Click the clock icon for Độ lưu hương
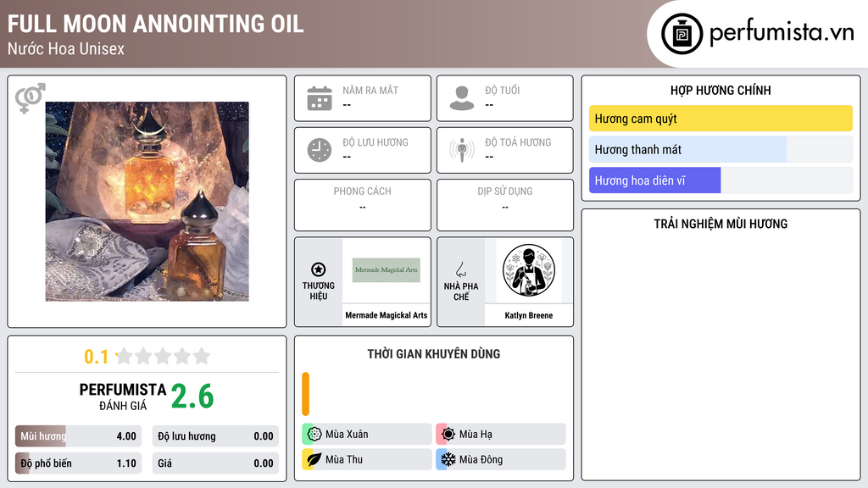The height and width of the screenshot is (488, 868). pos(320,150)
